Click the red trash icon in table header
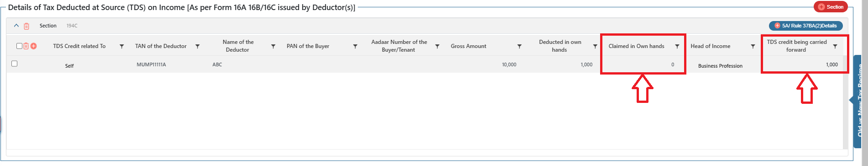Screen dimensions: 868x166 26,46
